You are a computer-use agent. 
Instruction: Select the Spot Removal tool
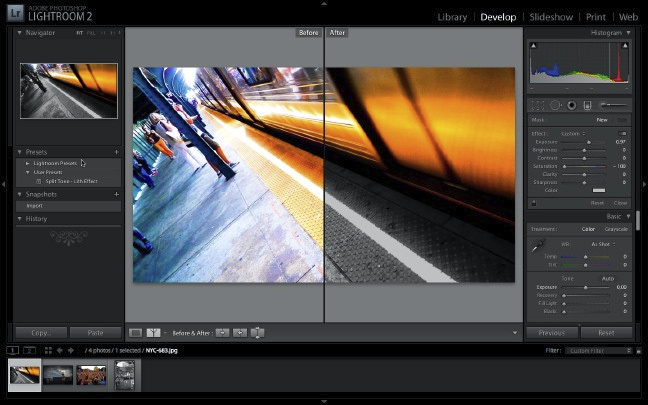(554, 104)
